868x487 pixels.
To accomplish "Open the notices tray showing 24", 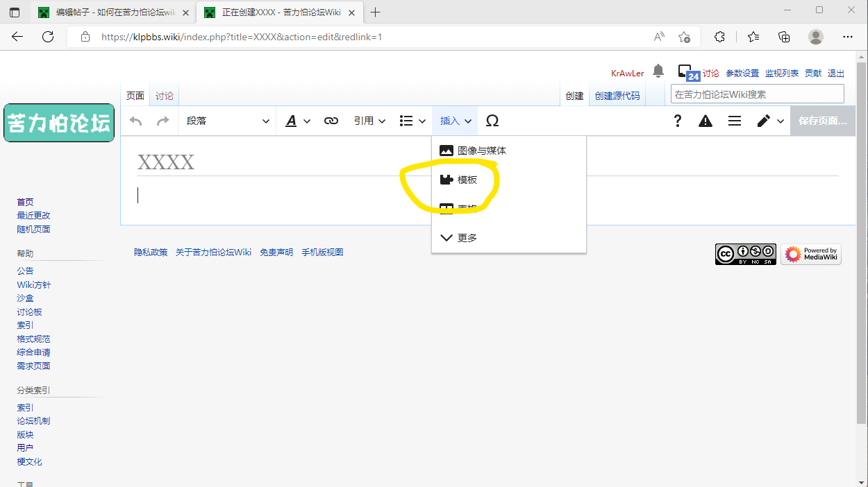I will tap(688, 72).
